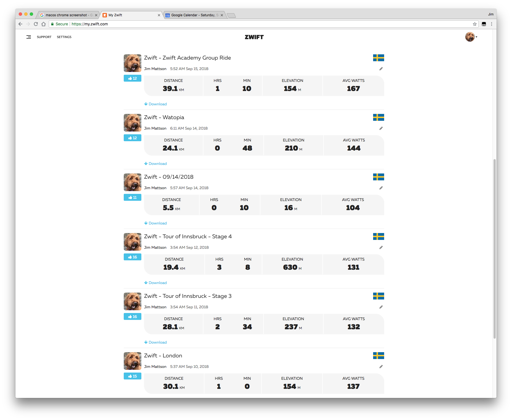Open Zwift - Watopia activity title
The width and height of the screenshot is (512, 420).
164,117
